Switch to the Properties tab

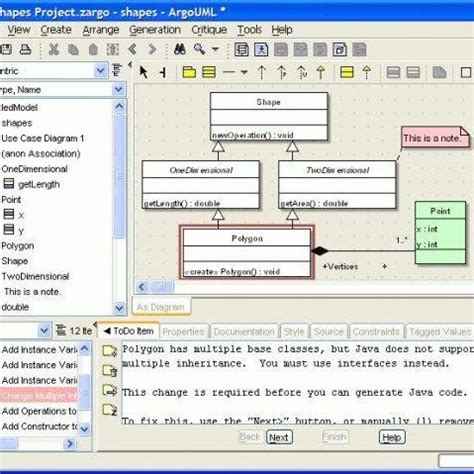tap(183, 332)
